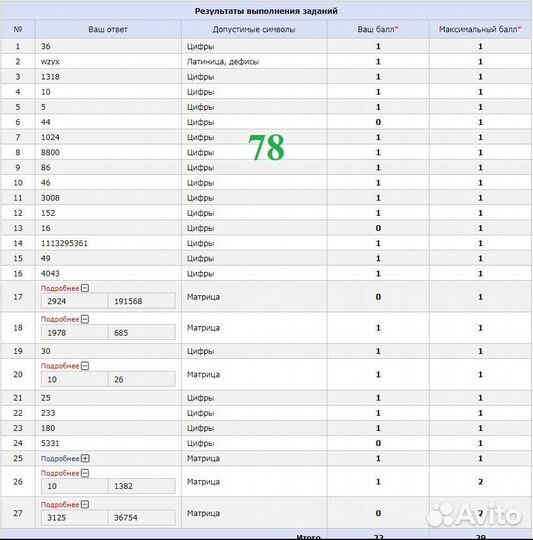The width and height of the screenshot is (533, 540).
Task: Click the answer '1024' in row 7
Action: [x=50, y=137]
